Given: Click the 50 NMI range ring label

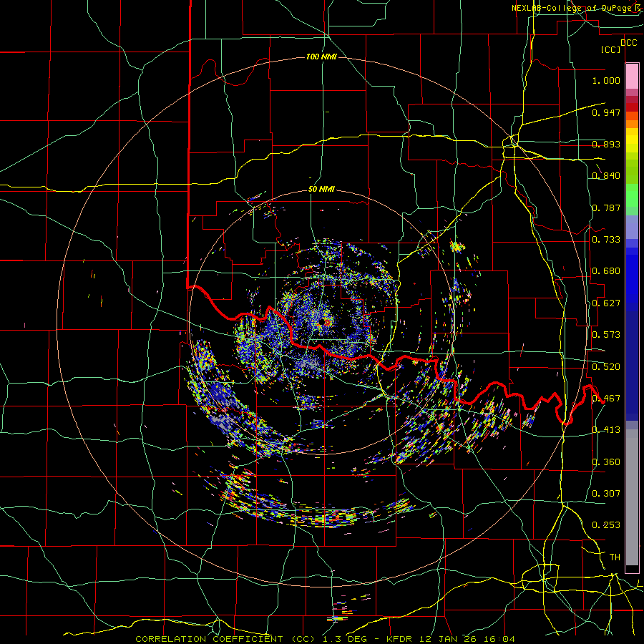Looking at the screenshot, I should [x=321, y=190].
